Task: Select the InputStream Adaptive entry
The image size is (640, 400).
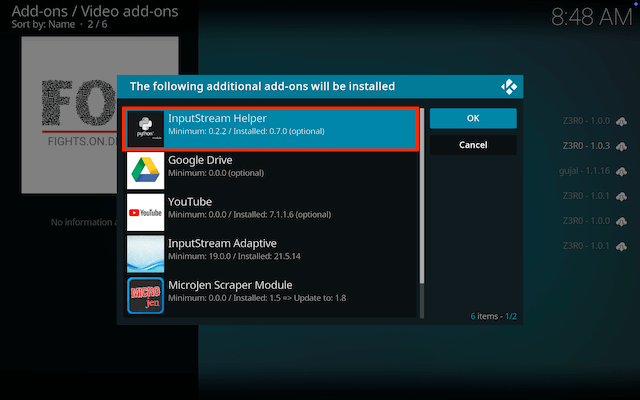Action: [x=271, y=254]
